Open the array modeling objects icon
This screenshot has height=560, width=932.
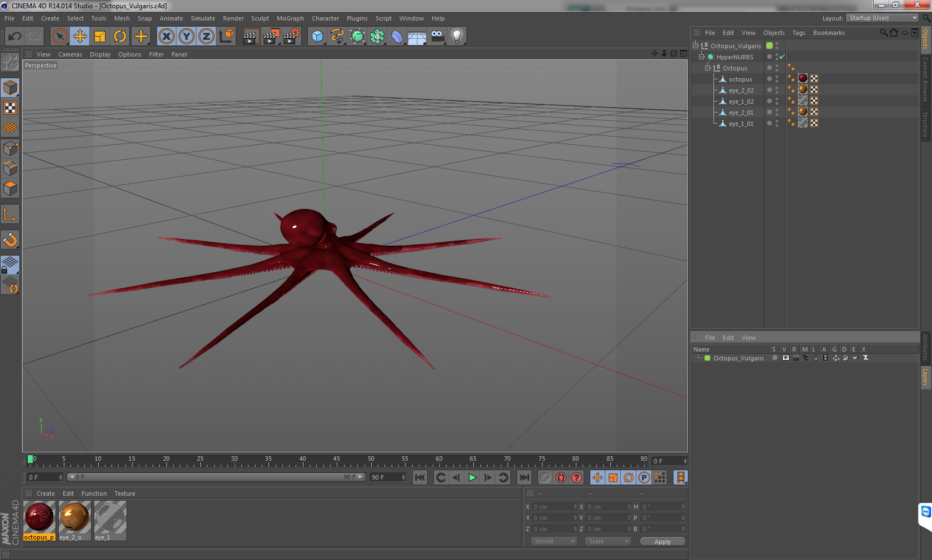coord(377,37)
